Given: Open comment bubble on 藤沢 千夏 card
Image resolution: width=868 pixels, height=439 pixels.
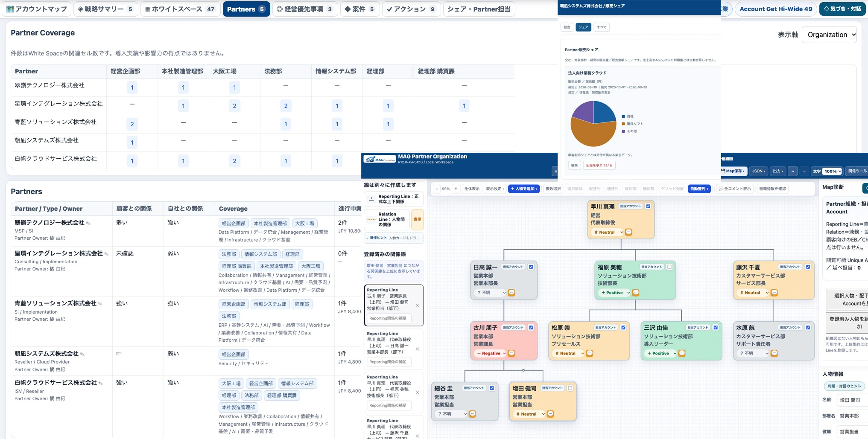Looking at the screenshot, I should click(x=774, y=293).
